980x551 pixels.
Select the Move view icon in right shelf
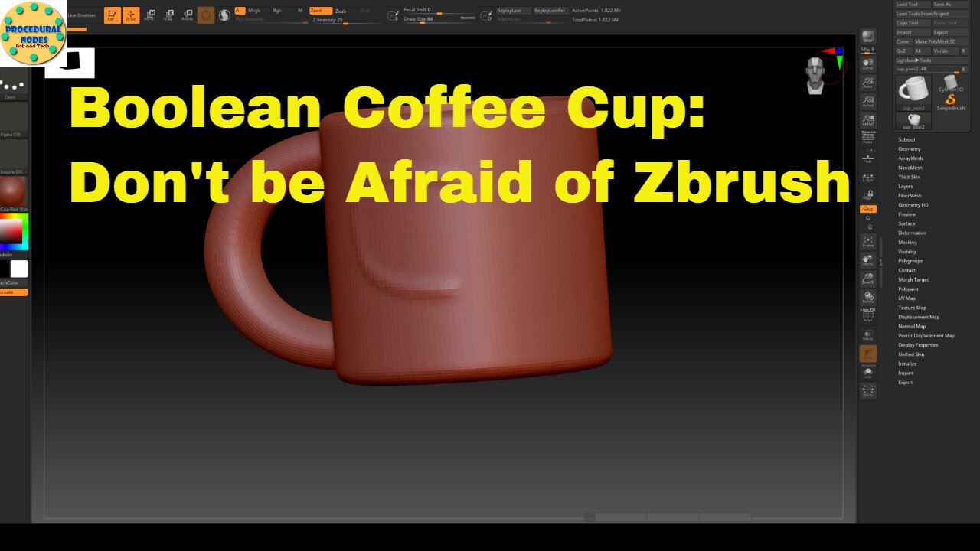pyautogui.click(x=867, y=260)
